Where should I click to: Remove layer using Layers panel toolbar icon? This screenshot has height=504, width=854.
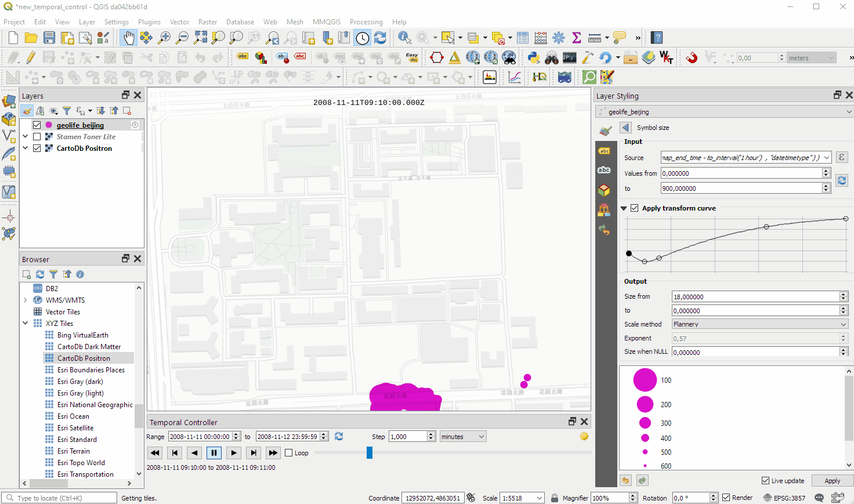pyautogui.click(x=127, y=111)
